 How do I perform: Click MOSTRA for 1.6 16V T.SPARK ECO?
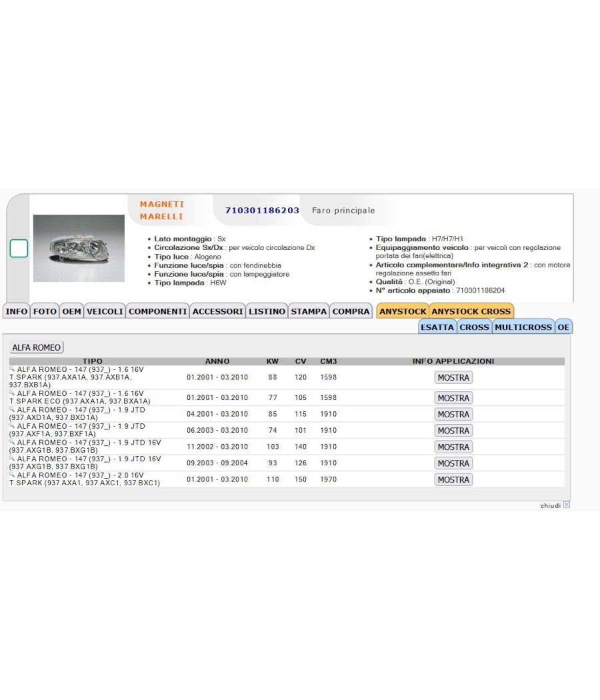tap(453, 398)
